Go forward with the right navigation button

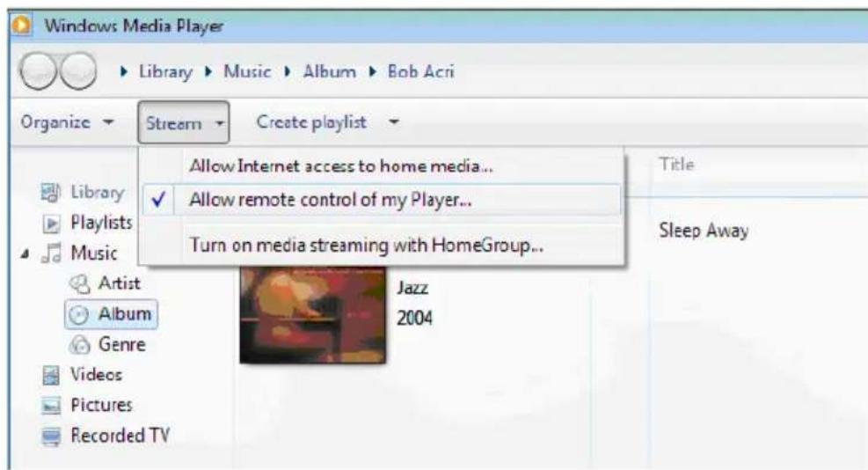coord(78,71)
